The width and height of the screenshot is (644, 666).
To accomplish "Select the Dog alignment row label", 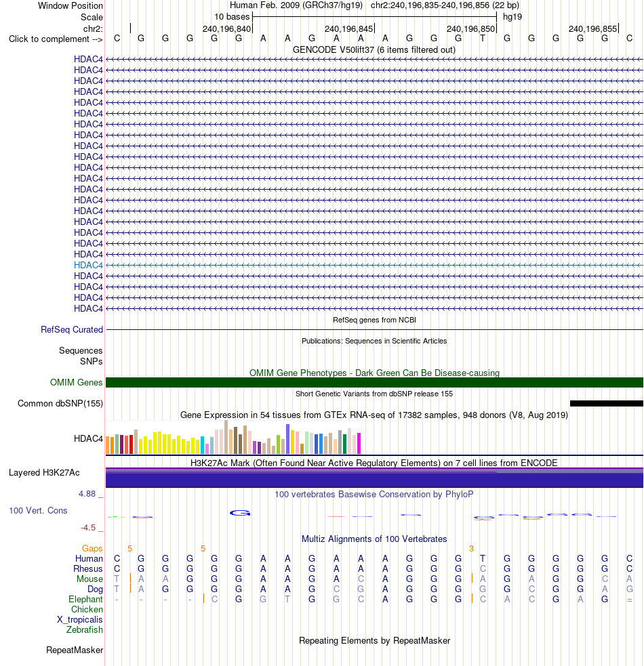I will tap(95, 589).
